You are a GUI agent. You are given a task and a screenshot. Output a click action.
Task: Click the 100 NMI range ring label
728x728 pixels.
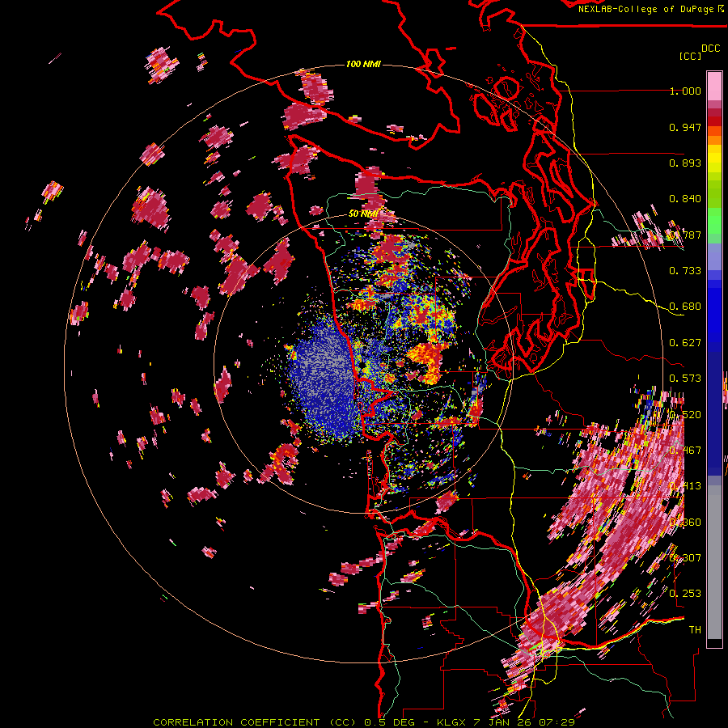363,64
